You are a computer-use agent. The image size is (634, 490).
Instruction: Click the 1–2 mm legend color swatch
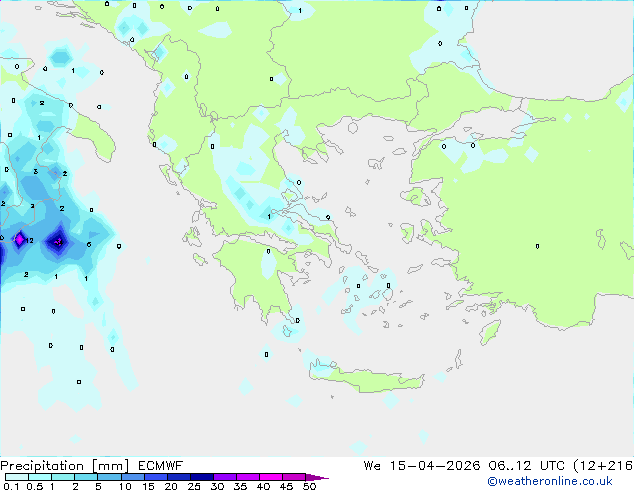tap(63, 477)
